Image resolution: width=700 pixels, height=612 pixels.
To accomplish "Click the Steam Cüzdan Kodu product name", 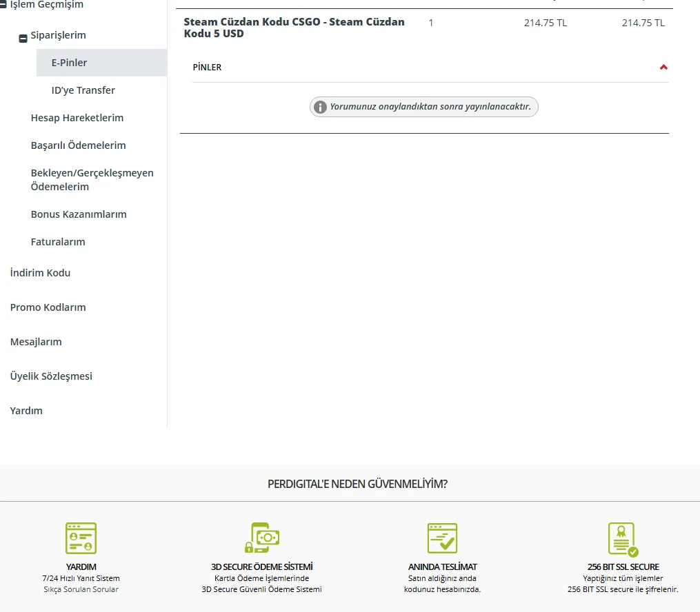I will tap(294, 28).
